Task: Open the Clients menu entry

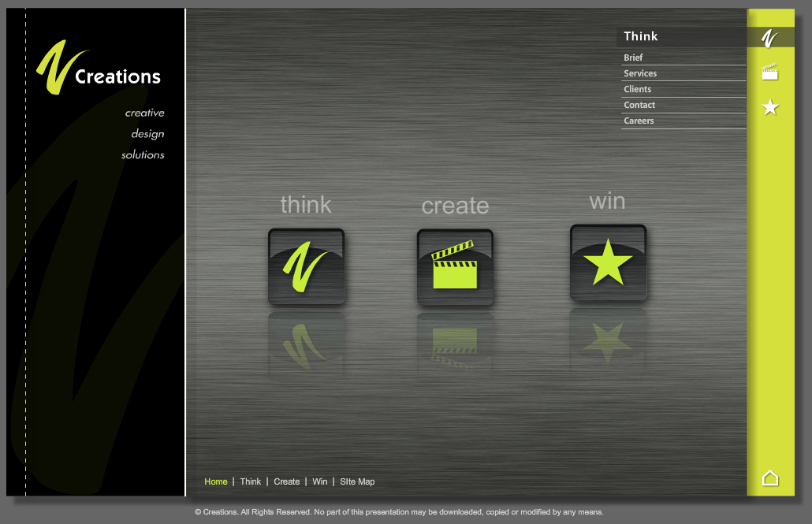Action: click(638, 89)
